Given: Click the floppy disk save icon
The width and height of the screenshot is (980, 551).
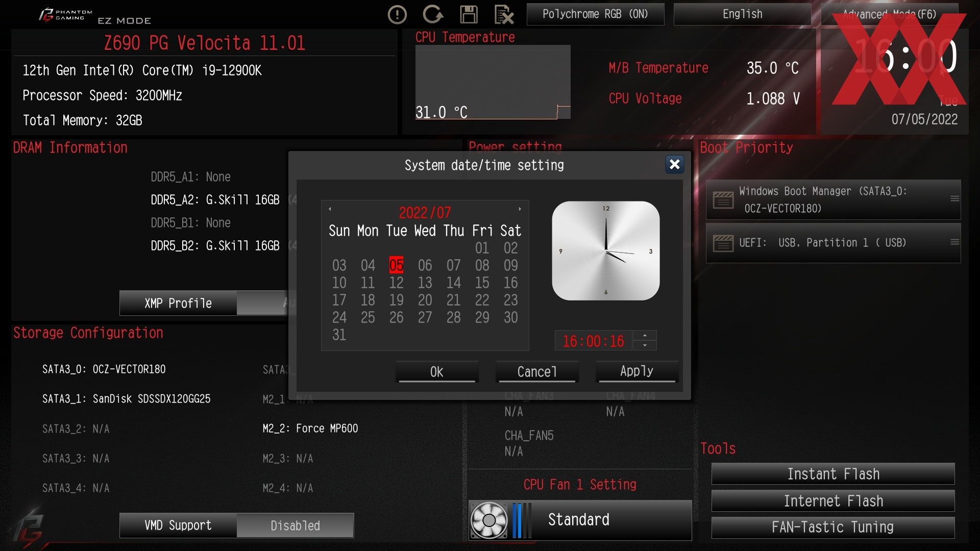Looking at the screenshot, I should [469, 14].
